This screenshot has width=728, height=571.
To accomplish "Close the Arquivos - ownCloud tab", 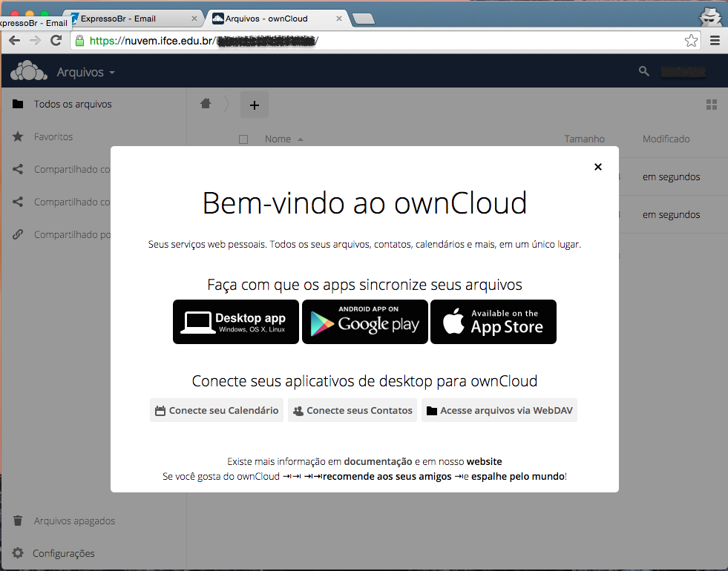I will (x=339, y=19).
